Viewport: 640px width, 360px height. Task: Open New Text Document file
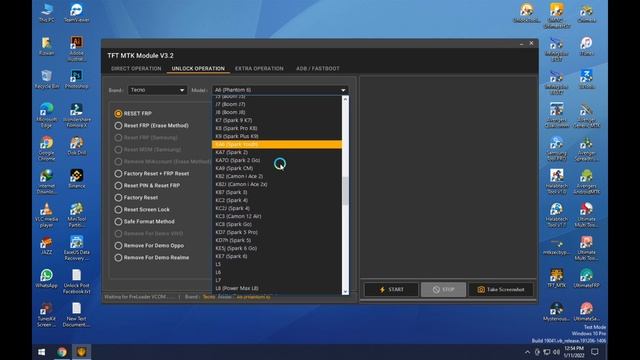click(76, 315)
